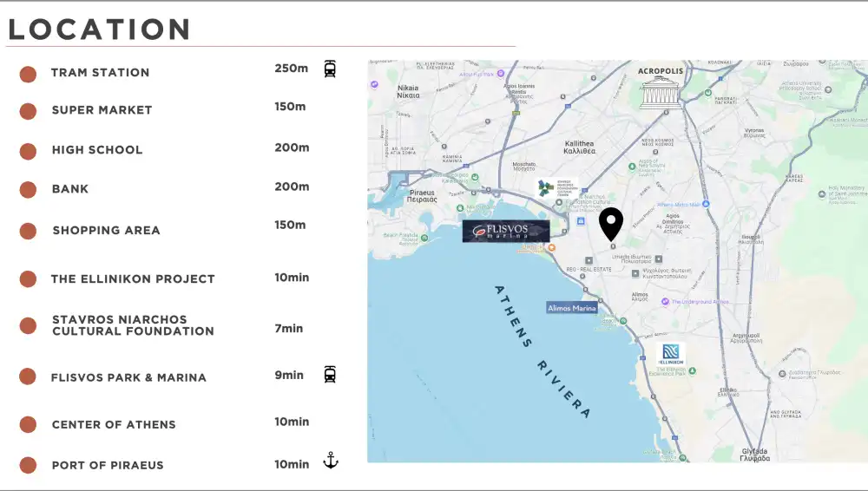The width and height of the screenshot is (868, 491).
Task: Click the HIGH SCHOOL text label
Action: [97, 150]
